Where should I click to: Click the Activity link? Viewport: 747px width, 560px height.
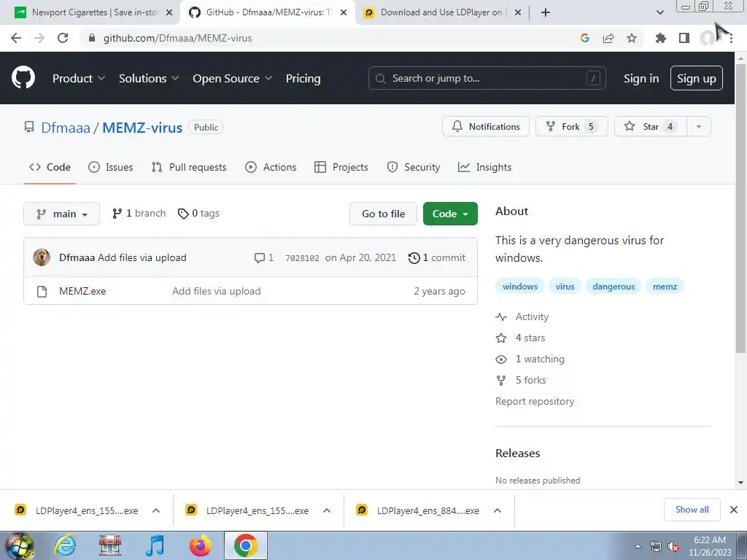pos(532,316)
